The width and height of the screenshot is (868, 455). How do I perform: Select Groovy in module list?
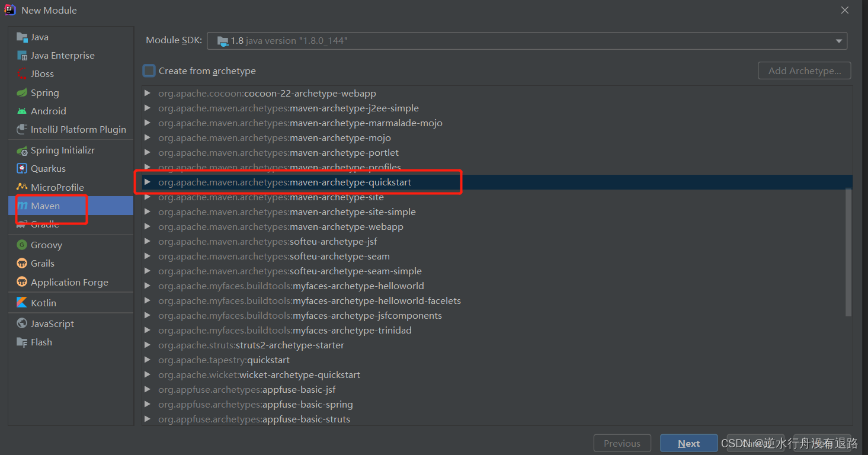pyautogui.click(x=71, y=245)
